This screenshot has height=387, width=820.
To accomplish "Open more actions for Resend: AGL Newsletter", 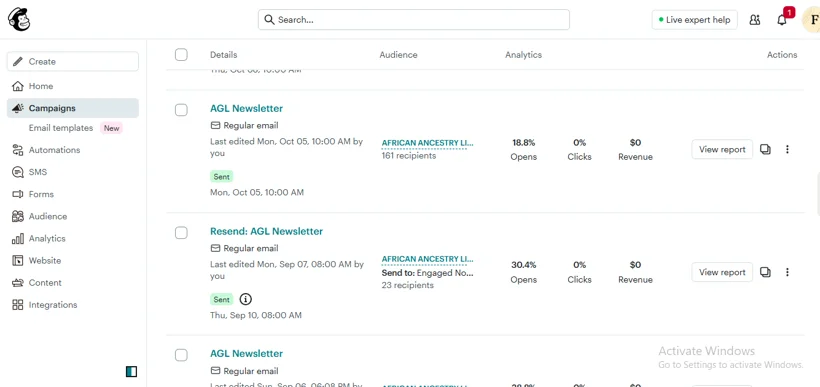I will pos(787,272).
